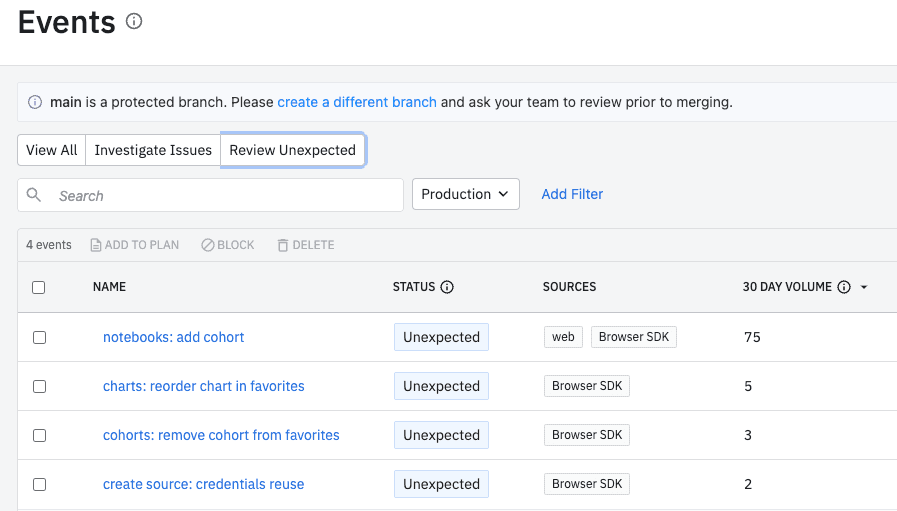Screen dimensions: 897x511
Task: Focus the Search events input field
Action: (x=225, y=195)
